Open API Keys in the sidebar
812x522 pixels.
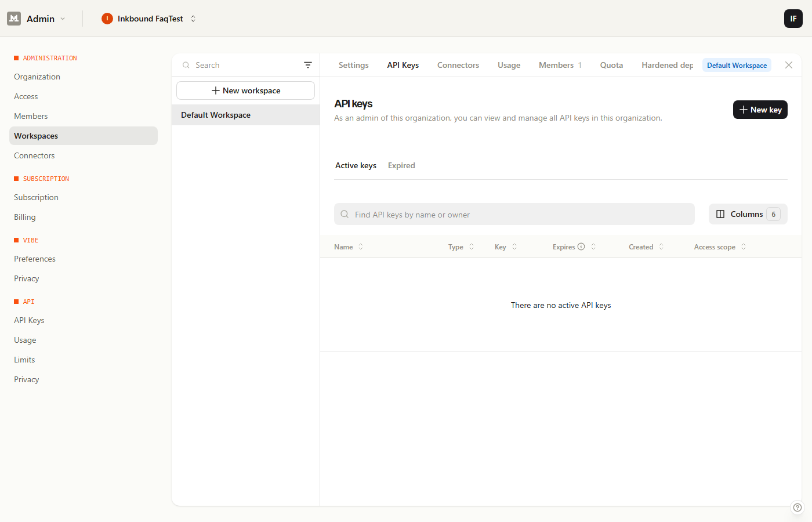coord(29,320)
